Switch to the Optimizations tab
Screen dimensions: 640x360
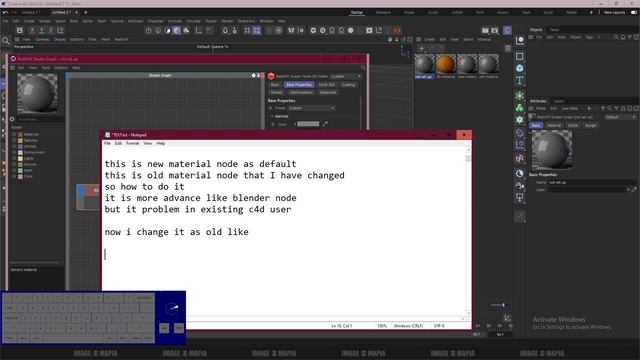point(301,92)
